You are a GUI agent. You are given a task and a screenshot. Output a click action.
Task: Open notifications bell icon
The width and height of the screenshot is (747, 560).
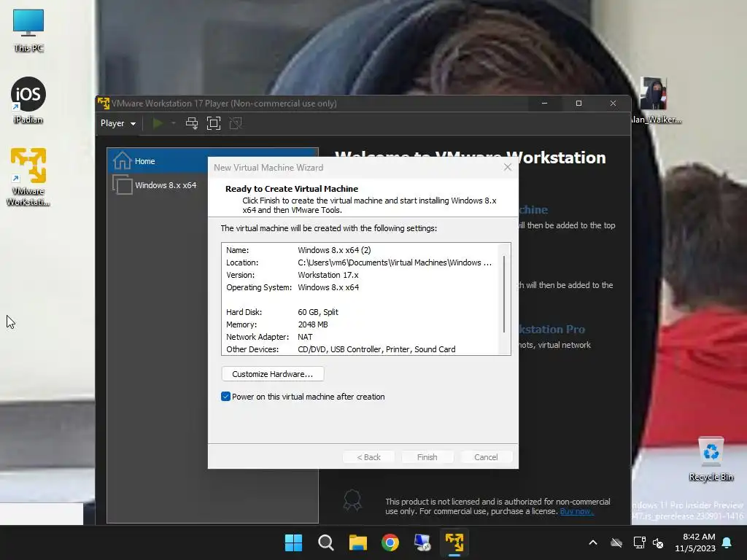pos(727,542)
